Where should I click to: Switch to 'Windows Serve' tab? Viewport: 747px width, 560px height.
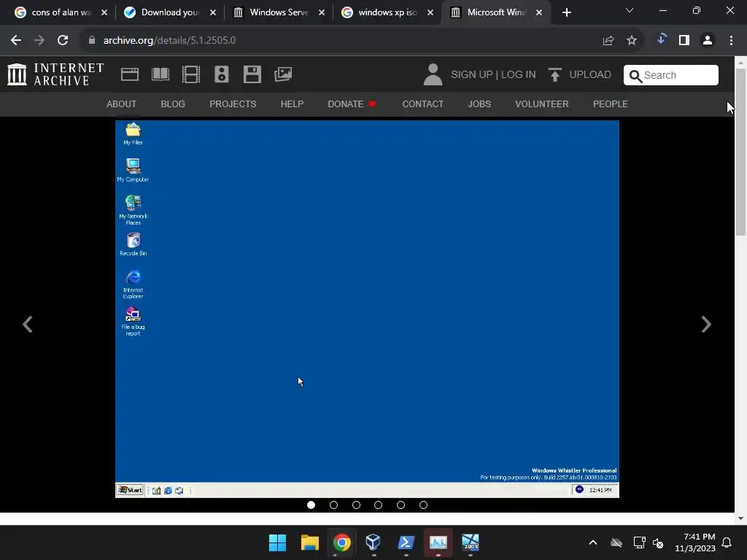coord(279,12)
